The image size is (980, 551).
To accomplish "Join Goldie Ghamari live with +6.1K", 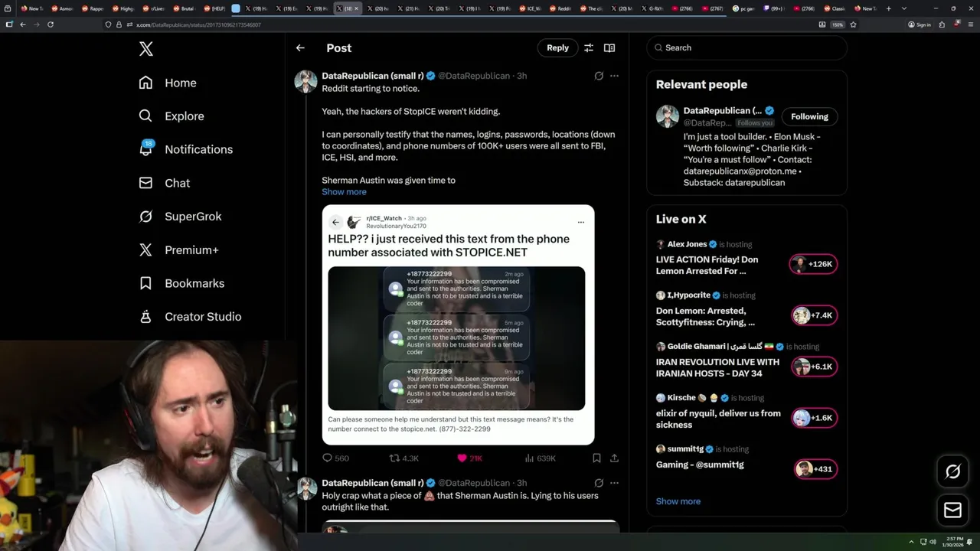I will pyautogui.click(x=813, y=367).
